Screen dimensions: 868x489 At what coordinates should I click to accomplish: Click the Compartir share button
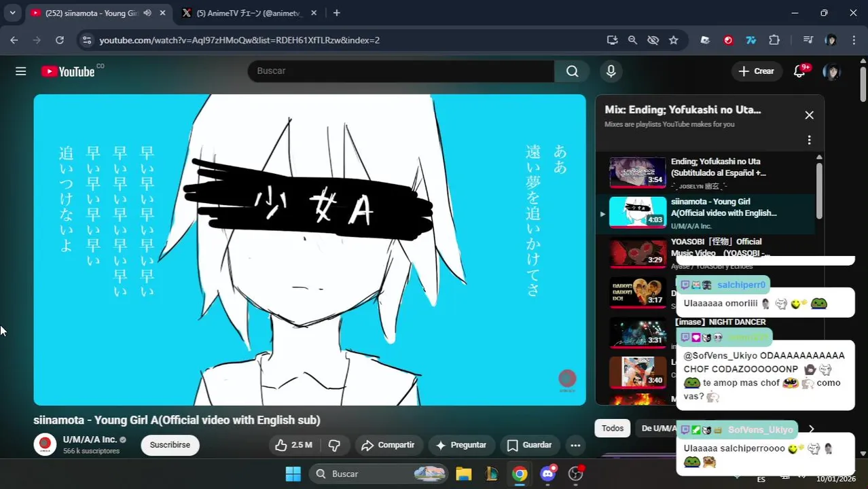388,445
